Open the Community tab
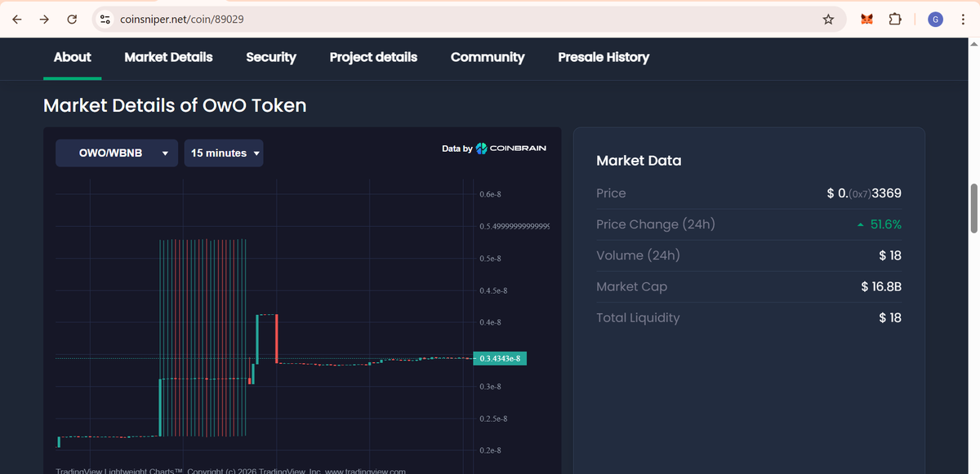980x474 pixels. [488, 57]
